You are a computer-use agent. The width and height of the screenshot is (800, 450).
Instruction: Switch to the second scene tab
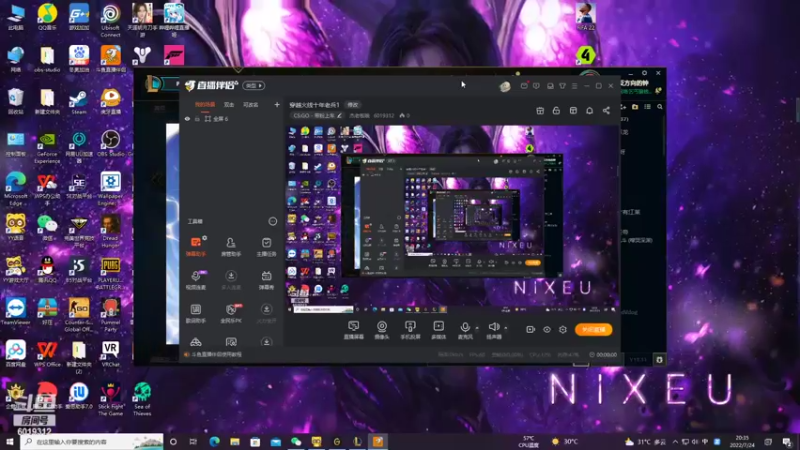click(x=229, y=105)
